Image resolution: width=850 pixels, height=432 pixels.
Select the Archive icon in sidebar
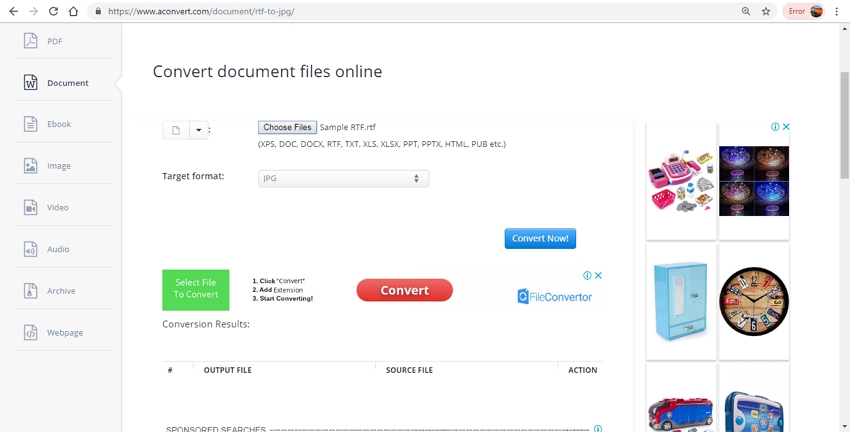[30, 291]
